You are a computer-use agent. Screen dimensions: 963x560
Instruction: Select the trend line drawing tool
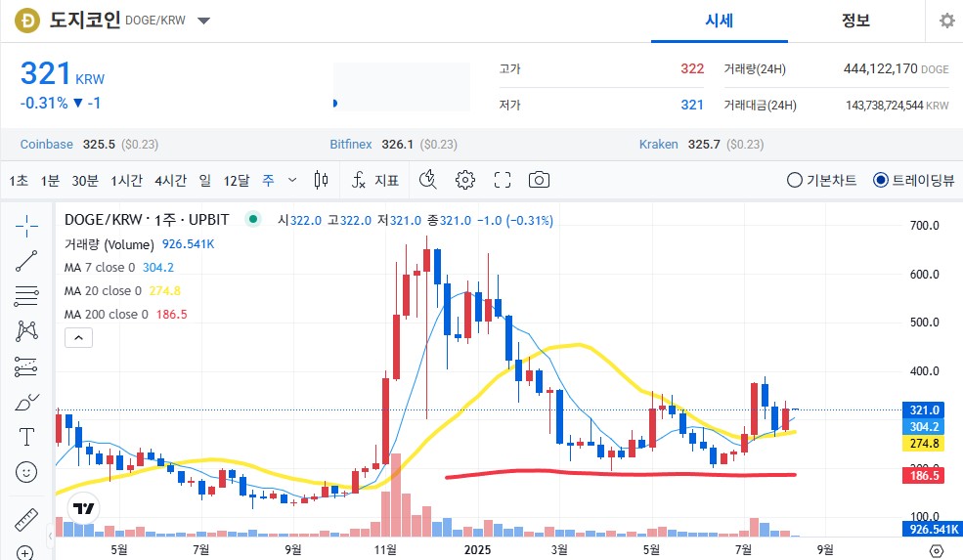pyautogui.click(x=26, y=261)
